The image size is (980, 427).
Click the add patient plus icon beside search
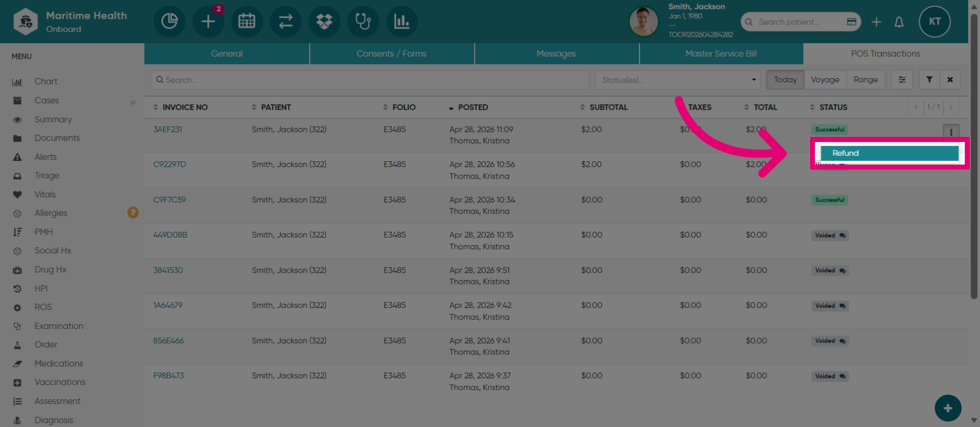876,22
